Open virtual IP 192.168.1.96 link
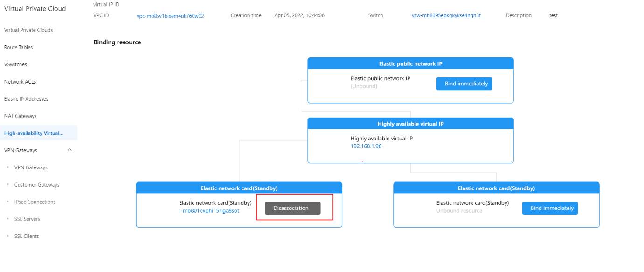This screenshot has width=644, height=272. click(366, 146)
